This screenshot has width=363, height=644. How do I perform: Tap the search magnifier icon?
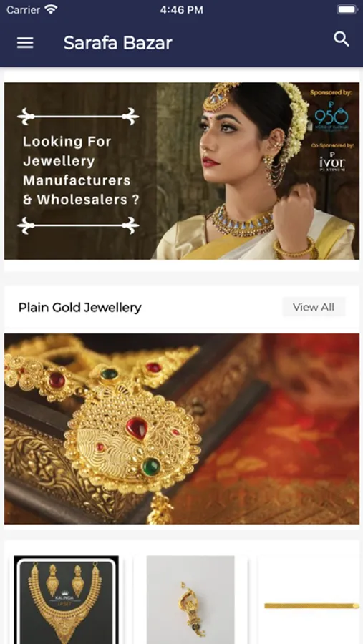[342, 39]
